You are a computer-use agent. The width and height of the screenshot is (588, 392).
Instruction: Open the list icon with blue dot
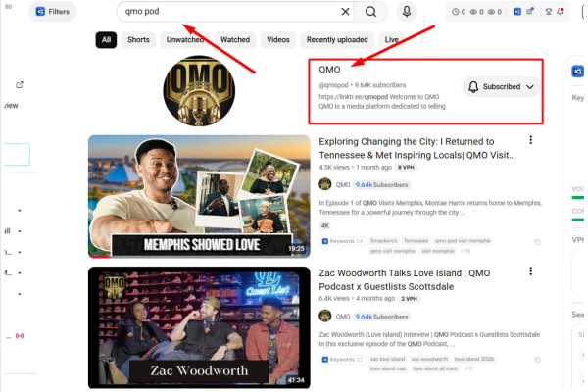pyautogui.click(x=530, y=11)
